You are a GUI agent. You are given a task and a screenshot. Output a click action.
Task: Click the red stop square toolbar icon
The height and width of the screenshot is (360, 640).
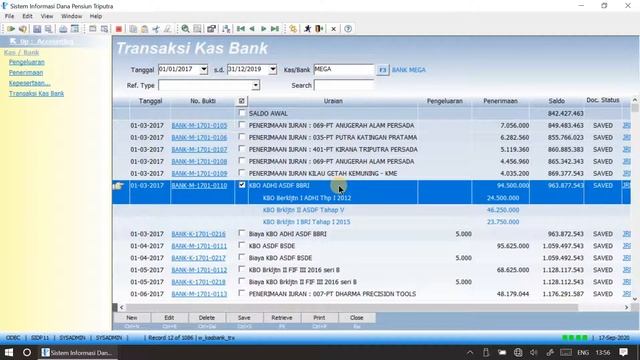coord(119,29)
